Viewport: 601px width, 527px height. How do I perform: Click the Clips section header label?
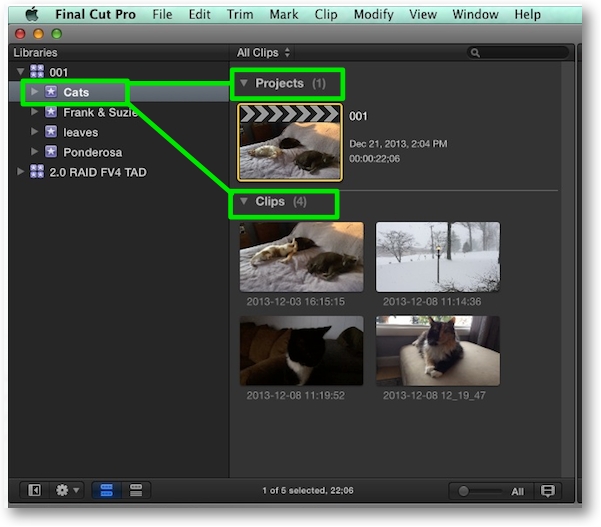click(x=270, y=201)
